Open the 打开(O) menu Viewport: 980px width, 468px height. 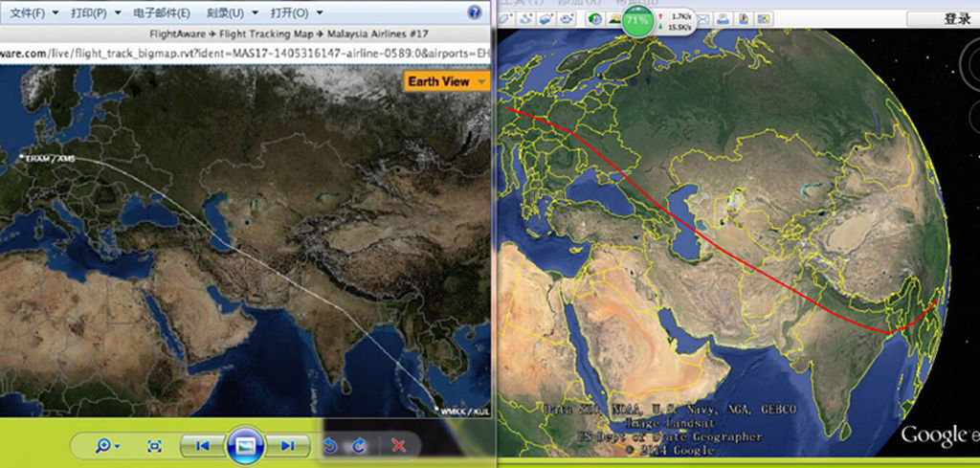[296, 13]
